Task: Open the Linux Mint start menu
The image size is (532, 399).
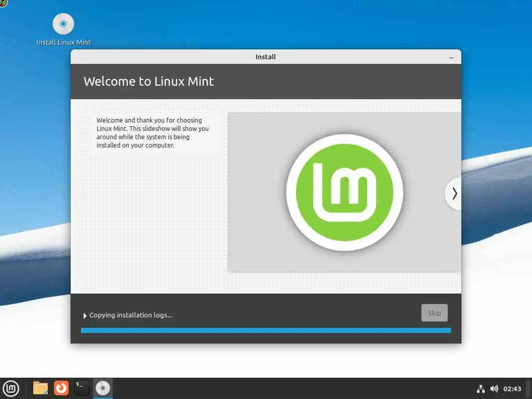Action: point(11,389)
